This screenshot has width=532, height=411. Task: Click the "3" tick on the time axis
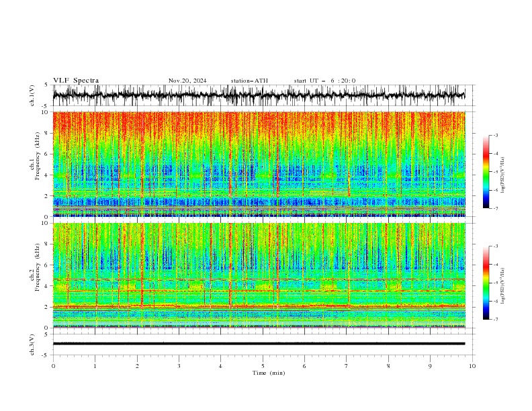179,366
